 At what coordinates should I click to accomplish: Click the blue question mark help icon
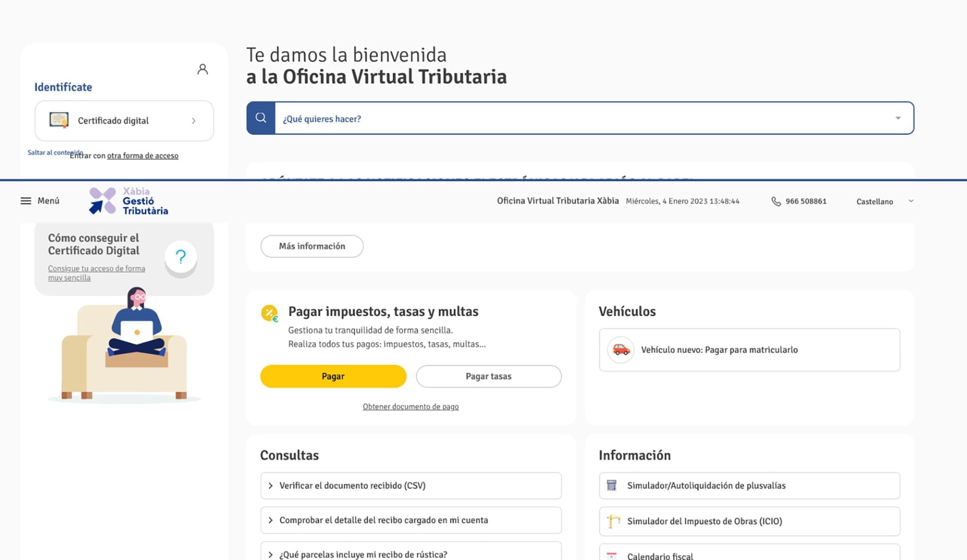pyautogui.click(x=181, y=257)
